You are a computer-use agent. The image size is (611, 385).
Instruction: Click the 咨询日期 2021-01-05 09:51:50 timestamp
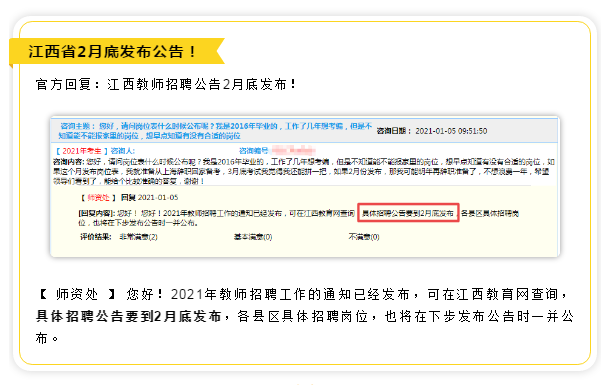pyautogui.click(x=432, y=131)
